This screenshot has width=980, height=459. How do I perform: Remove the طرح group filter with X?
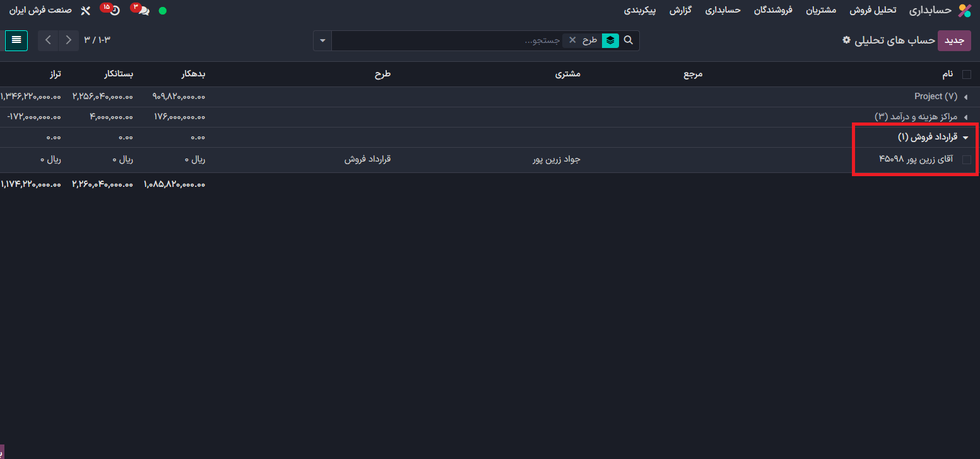(x=572, y=40)
